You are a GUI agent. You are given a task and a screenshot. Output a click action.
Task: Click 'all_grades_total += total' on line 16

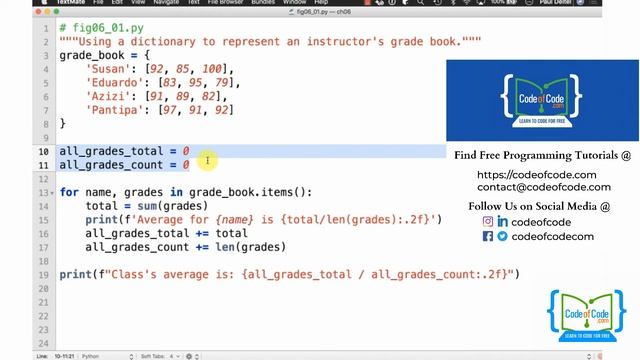click(x=167, y=233)
